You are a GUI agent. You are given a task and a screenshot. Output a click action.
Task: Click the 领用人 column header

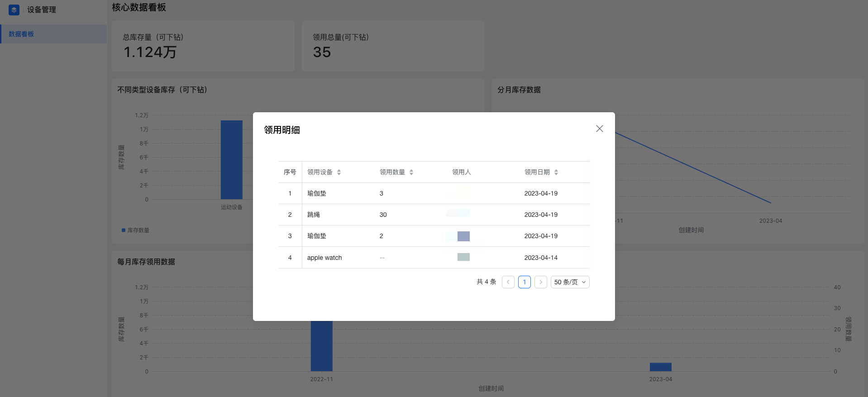(x=462, y=172)
